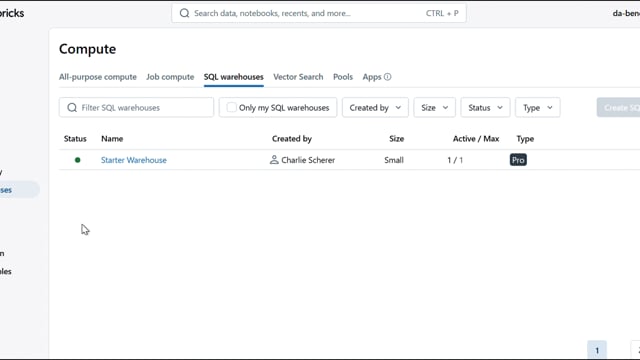Open the Size filter dropdown

click(x=434, y=108)
